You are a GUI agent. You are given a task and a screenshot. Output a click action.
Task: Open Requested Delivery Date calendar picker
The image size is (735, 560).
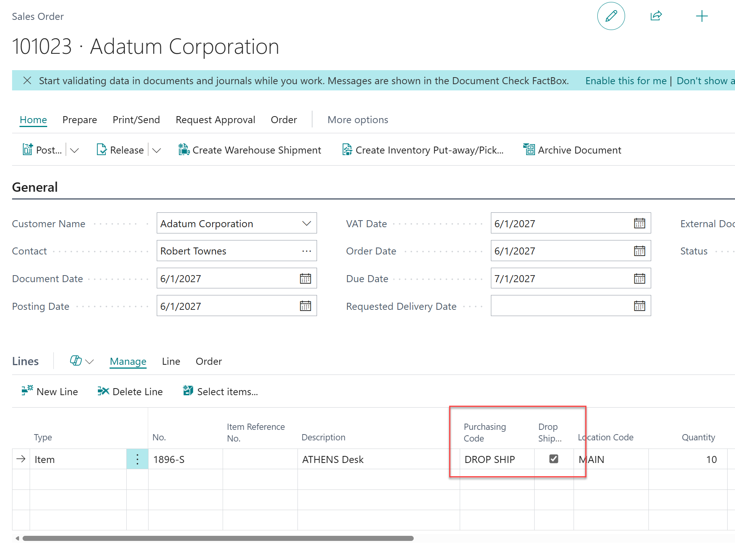pos(639,306)
